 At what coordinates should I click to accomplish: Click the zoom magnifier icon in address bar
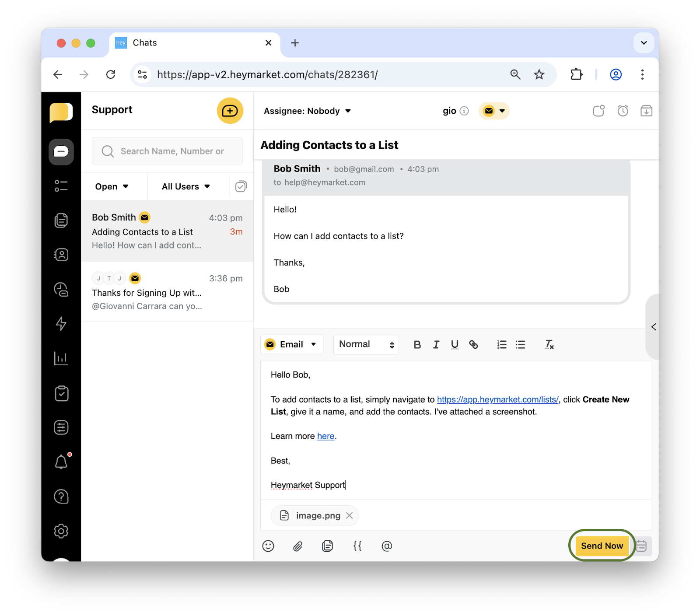coord(515,74)
